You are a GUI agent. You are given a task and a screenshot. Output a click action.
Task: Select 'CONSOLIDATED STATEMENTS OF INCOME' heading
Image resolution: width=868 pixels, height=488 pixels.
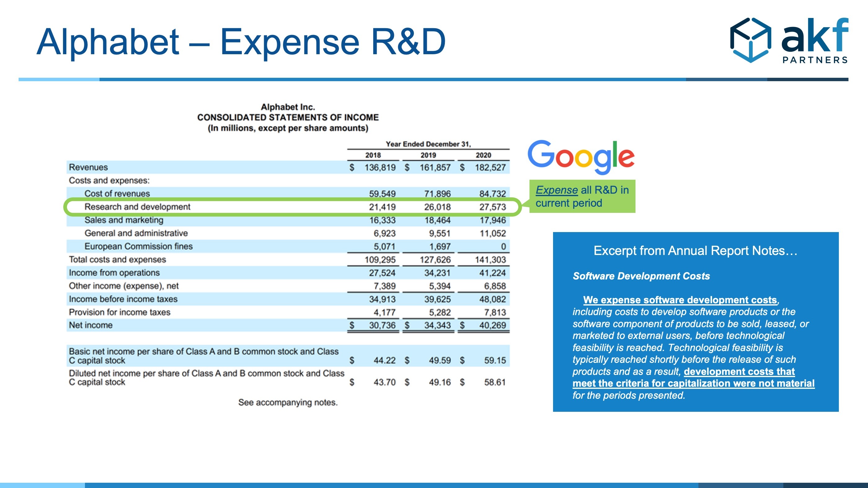288,117
